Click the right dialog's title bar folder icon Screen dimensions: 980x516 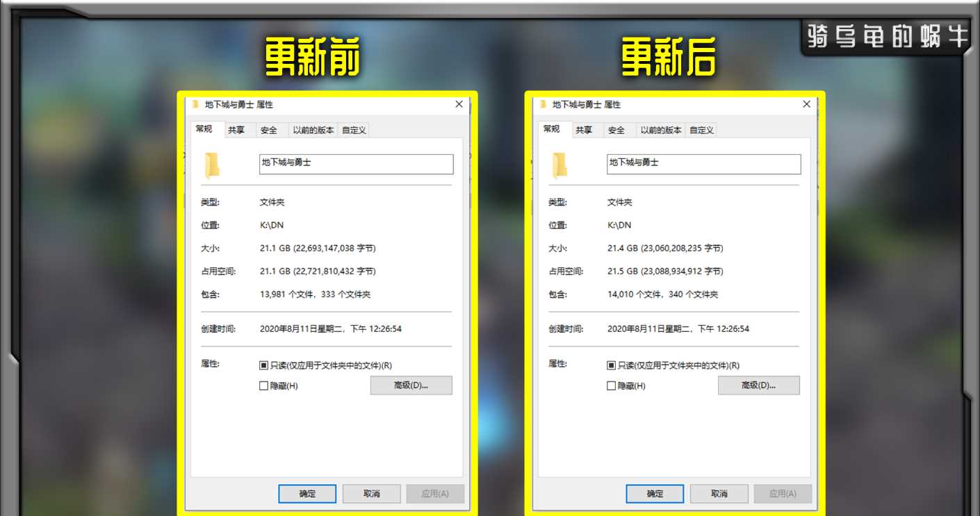[544, 104]
